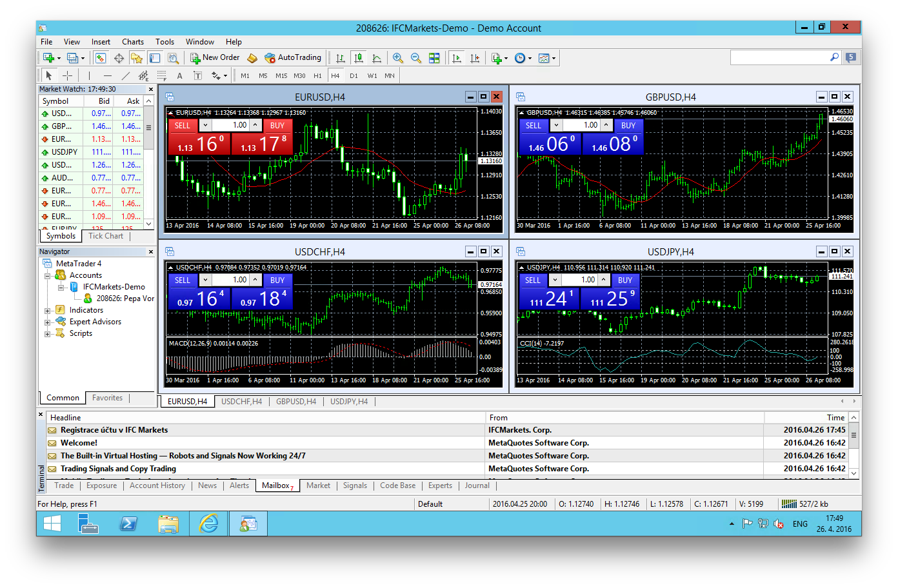Click BUY on USDJPY chart
The height and width of the screenshot is (588, 898).
tap(625, 280)
